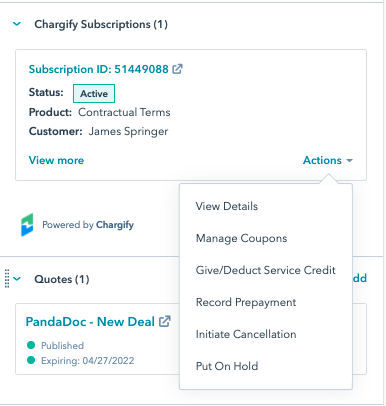Collapse the Chargify Subscriptions section
The width and height of the screenshot is (386, 406).
pyautogui.click(x=17, y=24)
